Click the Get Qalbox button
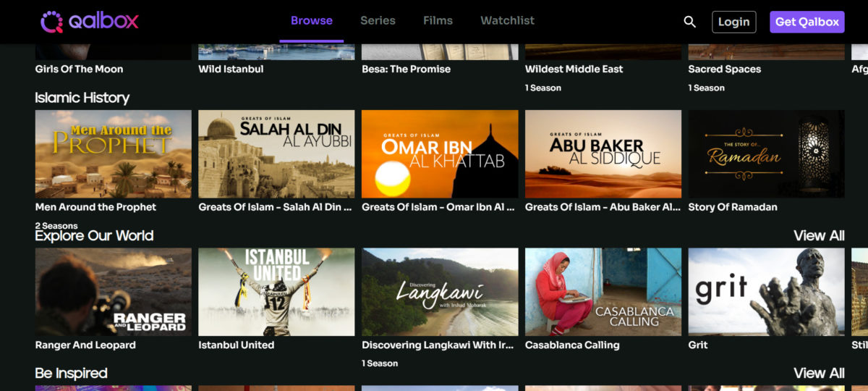Viewport: 868px width, 391px height. pyautogui.click(x=807, y=22)
